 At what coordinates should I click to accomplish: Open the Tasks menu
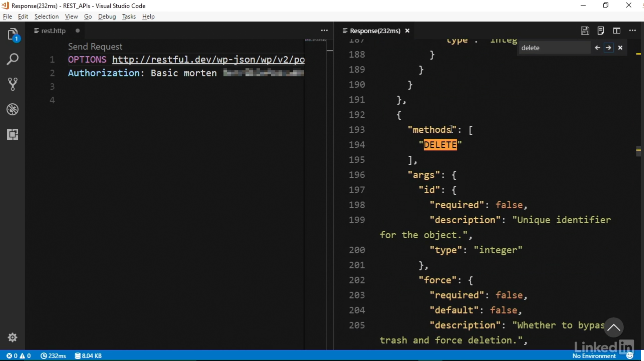click(x=129, y=16)
